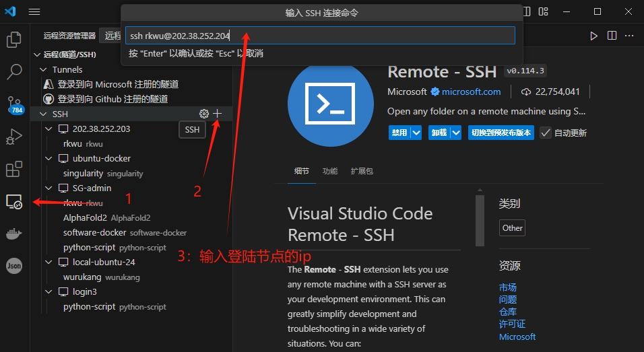
Task: Click the v0.114.3 version label
Action: [x=525, y=71]
